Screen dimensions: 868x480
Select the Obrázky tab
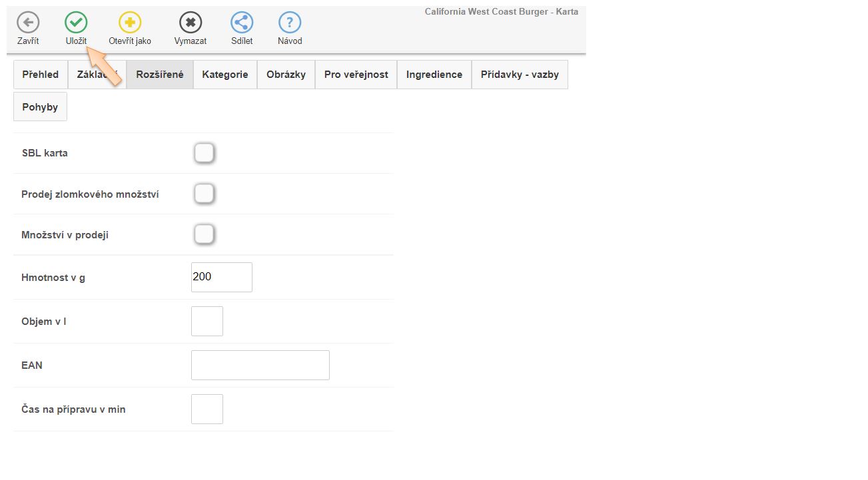coord(286,75)
